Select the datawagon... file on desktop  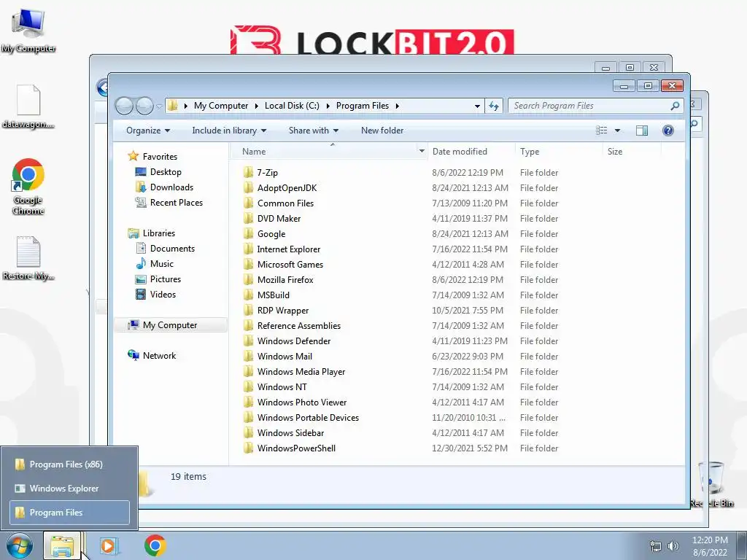pyautogui.click(x=28, y=106)
